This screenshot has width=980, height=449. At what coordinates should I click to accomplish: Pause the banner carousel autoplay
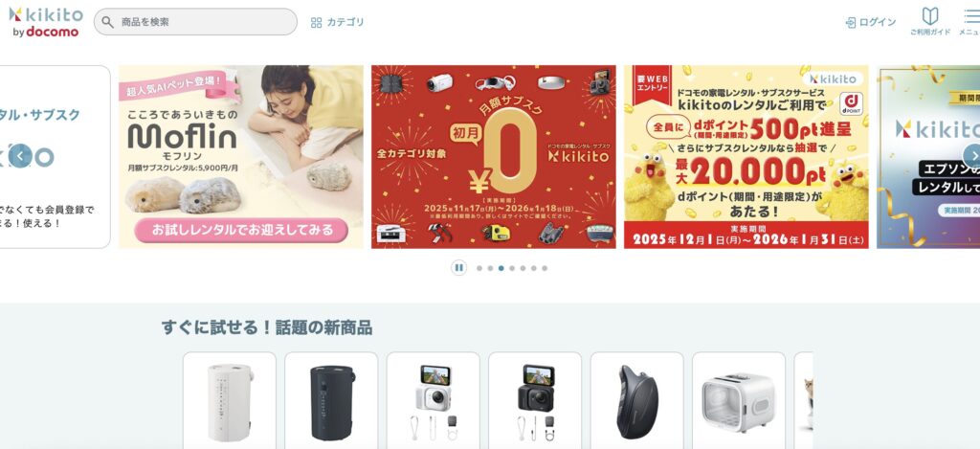458,268
